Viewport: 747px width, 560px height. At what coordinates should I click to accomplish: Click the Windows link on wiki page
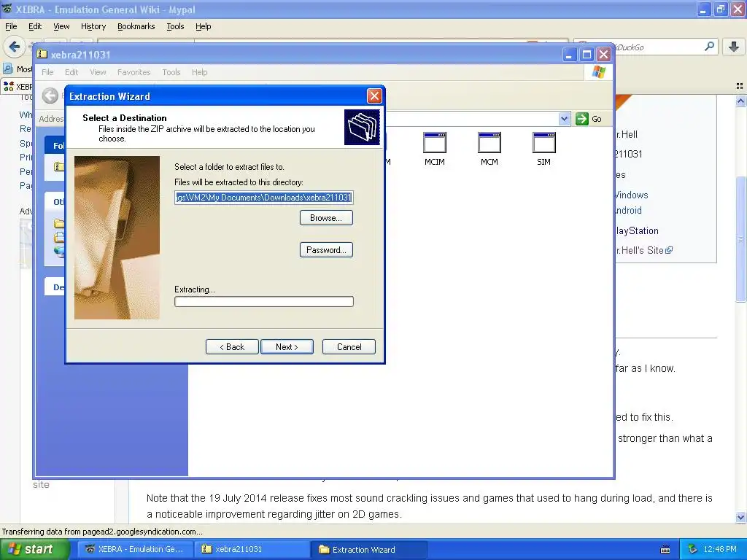click(632, 195)
